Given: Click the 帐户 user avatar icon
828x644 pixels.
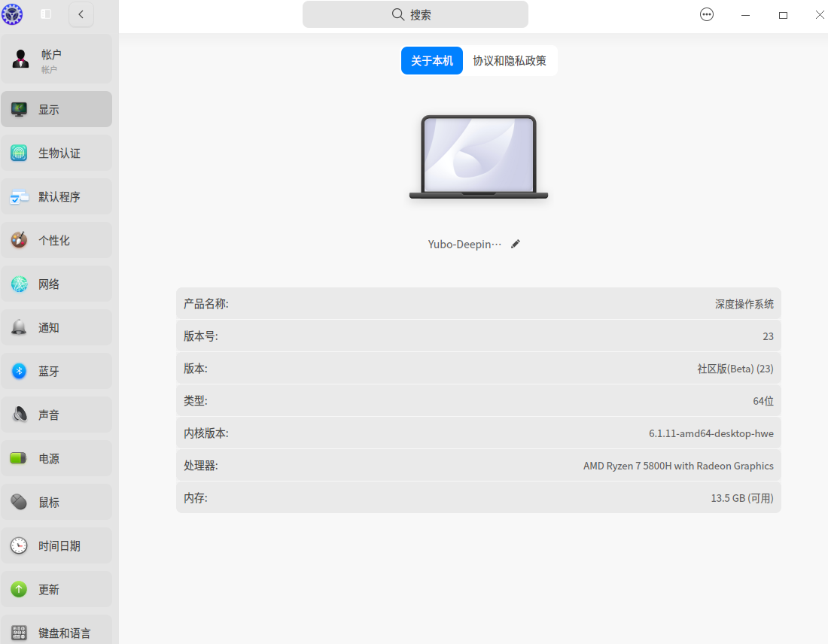Looking at the screenshot, I should coord(20,59).
